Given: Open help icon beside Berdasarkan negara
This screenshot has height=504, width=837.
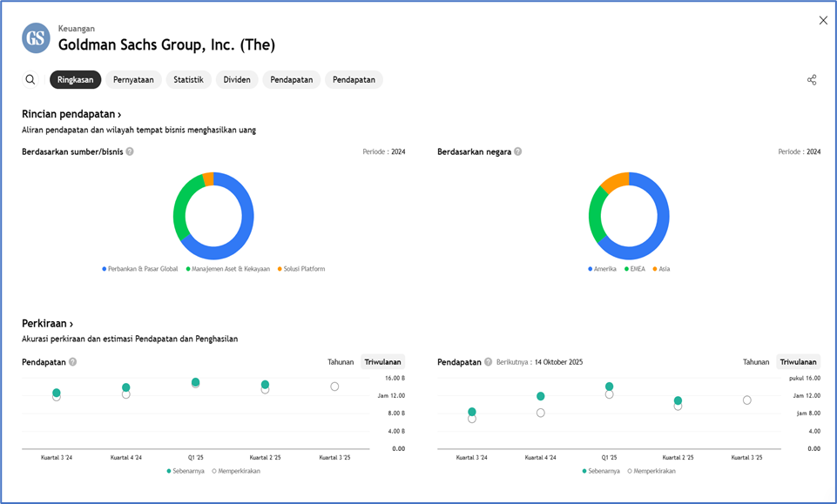Looking at the screenshot, I should [x=518, y=151].
